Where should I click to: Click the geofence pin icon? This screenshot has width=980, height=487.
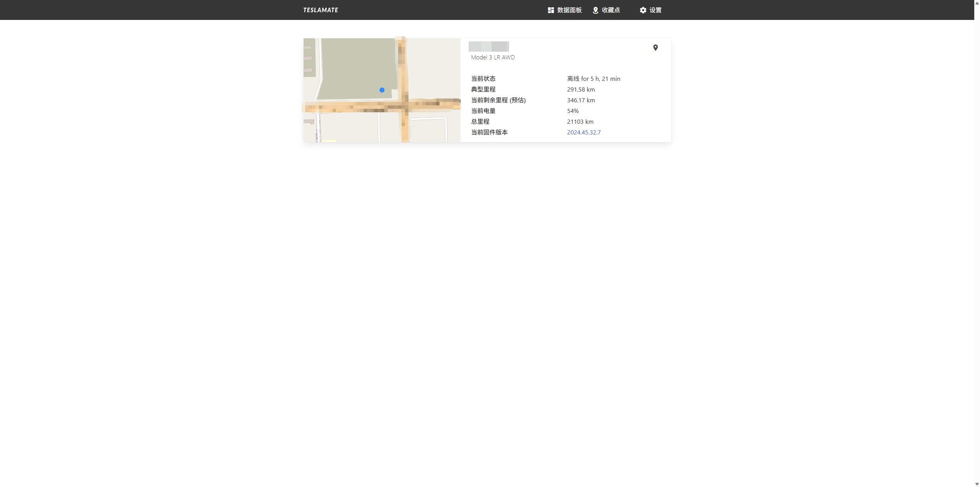coord(595,10)
